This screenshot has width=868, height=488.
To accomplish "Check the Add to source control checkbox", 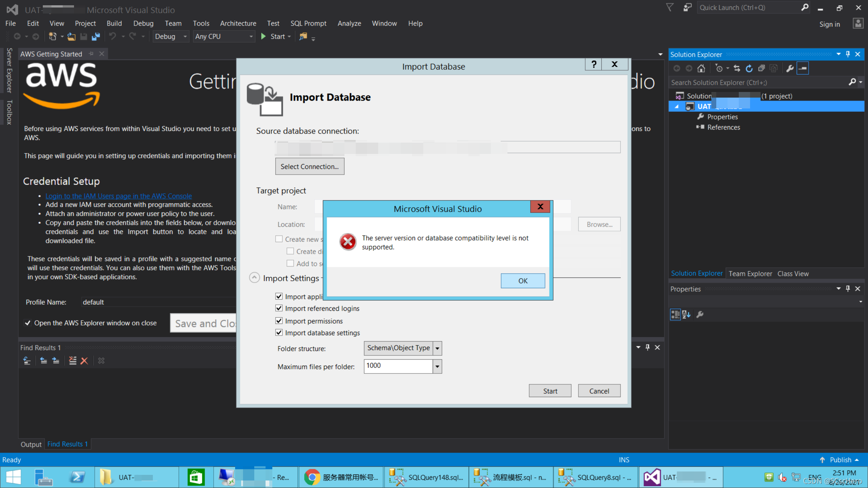I will [290, 264].
